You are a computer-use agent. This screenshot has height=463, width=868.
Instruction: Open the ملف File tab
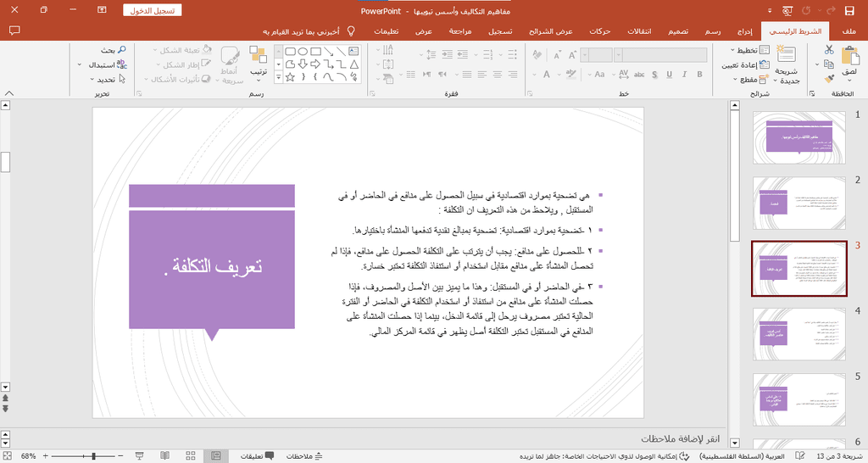point(849,31)
